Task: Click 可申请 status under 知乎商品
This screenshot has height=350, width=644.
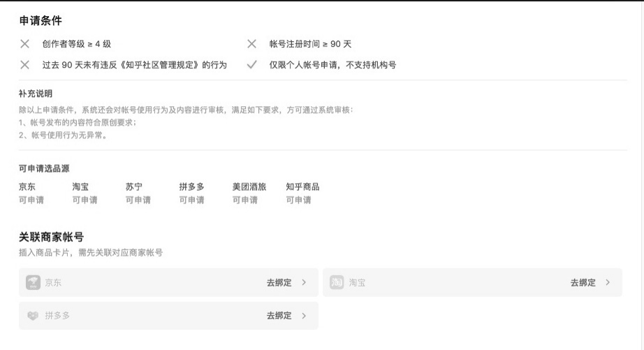Action: 298,200
